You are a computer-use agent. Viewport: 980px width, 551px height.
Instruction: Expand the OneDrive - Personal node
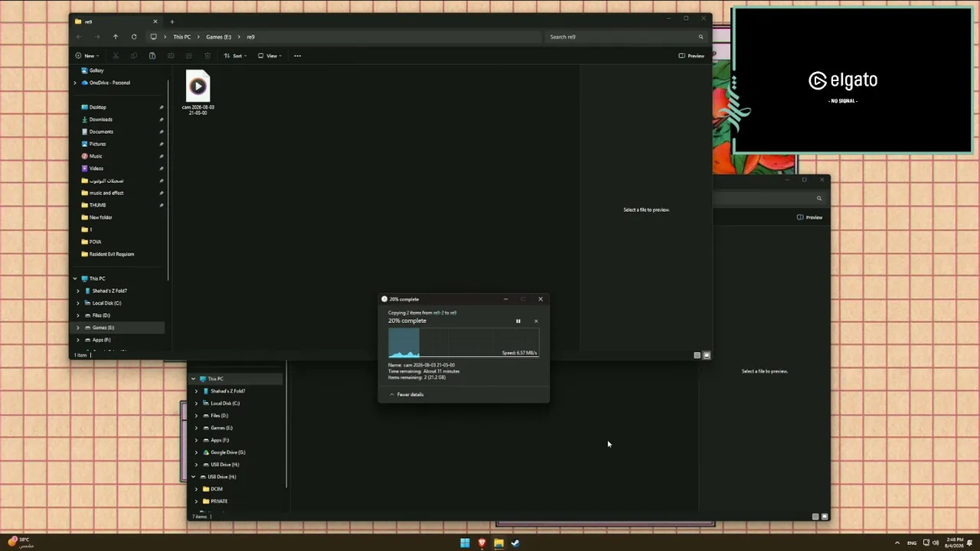pyautogui.click(x=75, y=83)
